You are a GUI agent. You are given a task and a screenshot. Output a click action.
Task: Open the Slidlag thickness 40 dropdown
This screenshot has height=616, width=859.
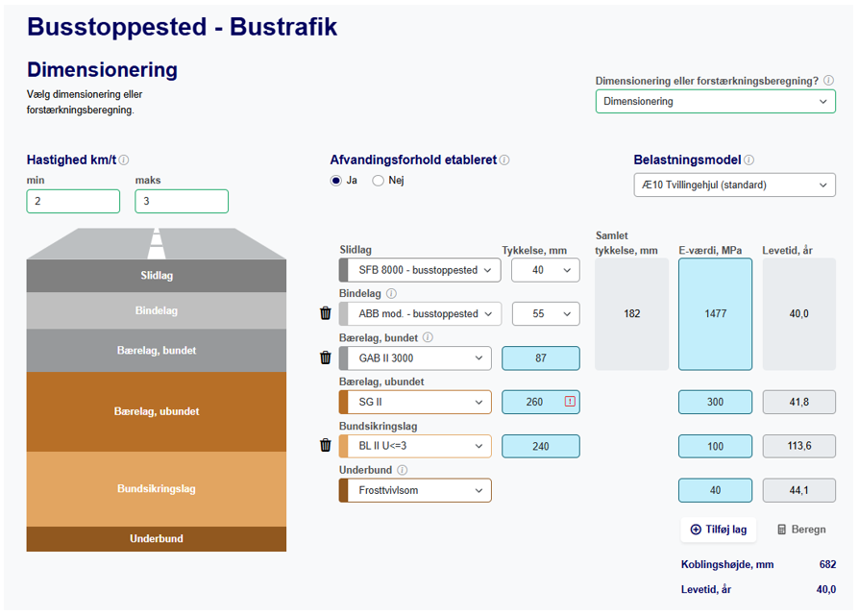pos(545,270)
